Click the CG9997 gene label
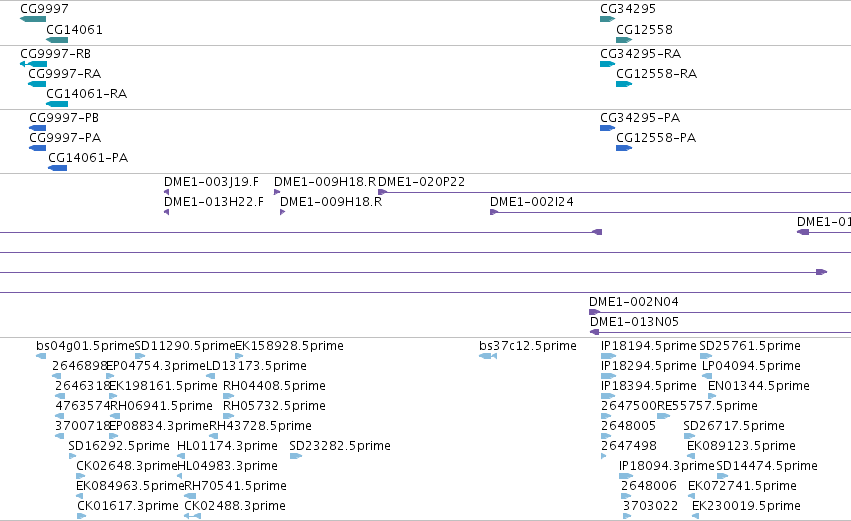The image size is (851, 521). pyautogui.click(x=44, y=9)
